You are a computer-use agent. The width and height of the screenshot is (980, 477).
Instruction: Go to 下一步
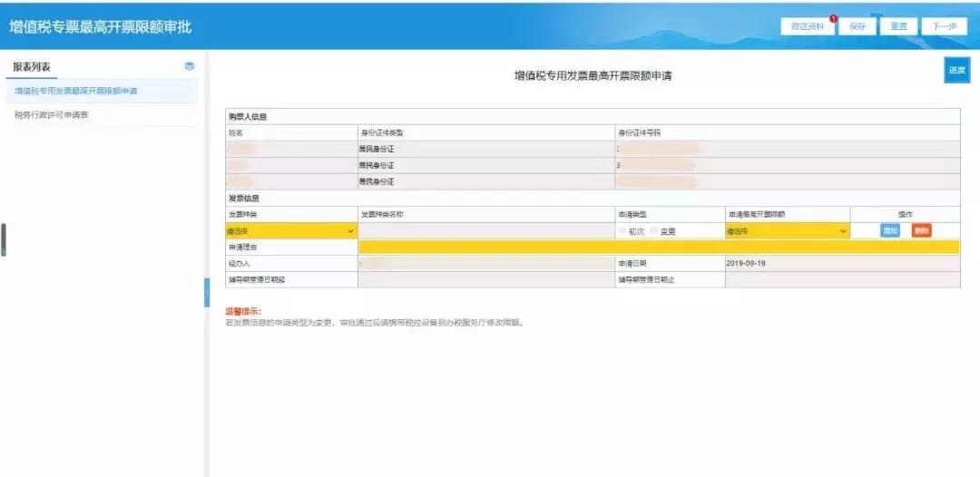(944, 26)
